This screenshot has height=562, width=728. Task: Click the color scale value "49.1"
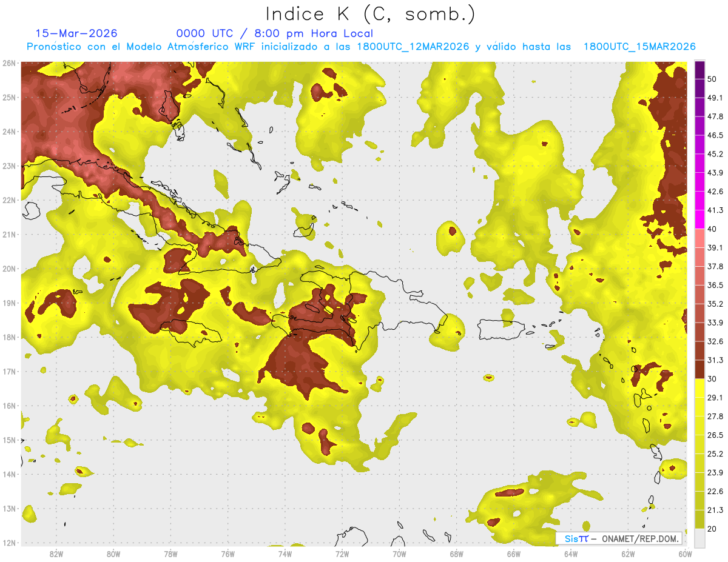(x=715, y=98)
